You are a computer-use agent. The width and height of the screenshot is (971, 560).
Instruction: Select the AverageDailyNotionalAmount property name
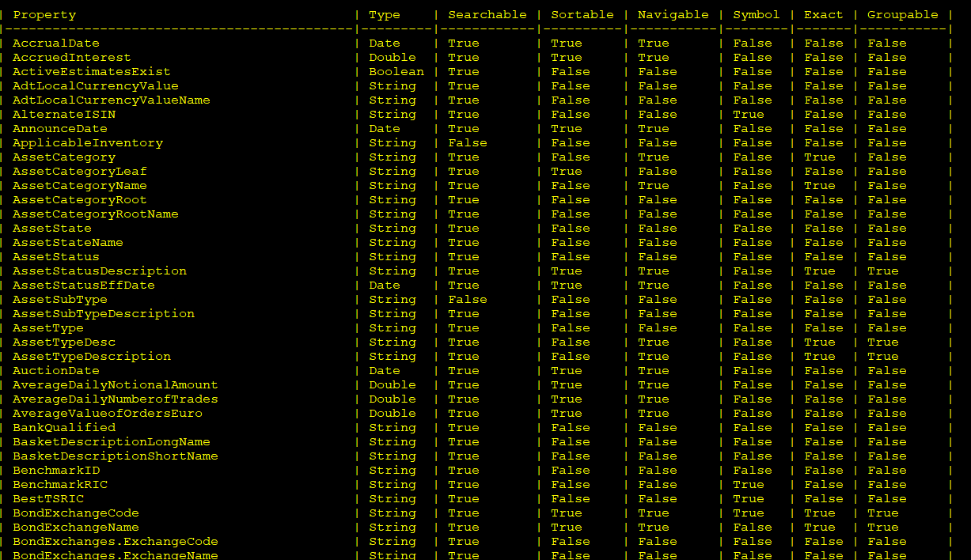tap(116, 385)
